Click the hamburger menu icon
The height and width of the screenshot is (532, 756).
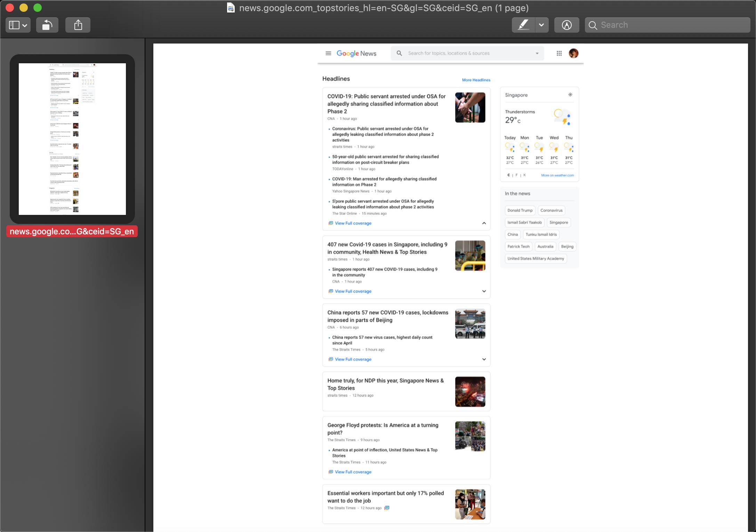pos(328,53)
